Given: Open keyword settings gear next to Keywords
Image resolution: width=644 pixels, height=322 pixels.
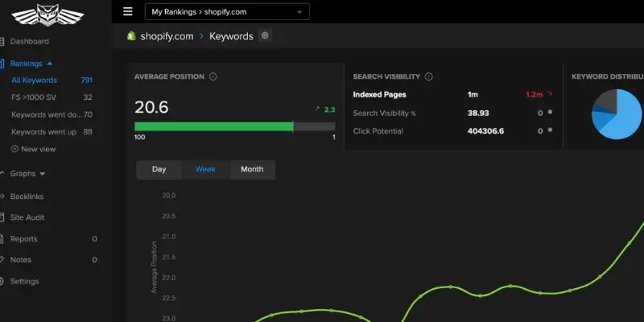Looking at the screenshot, I should pyautogui.click(x=265, y=35).
